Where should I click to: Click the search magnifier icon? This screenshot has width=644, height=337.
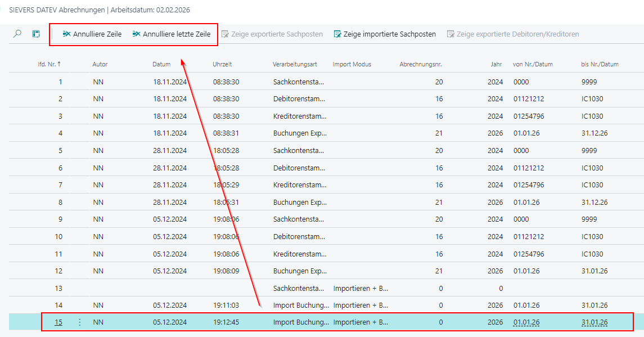(x=17, y=34)
